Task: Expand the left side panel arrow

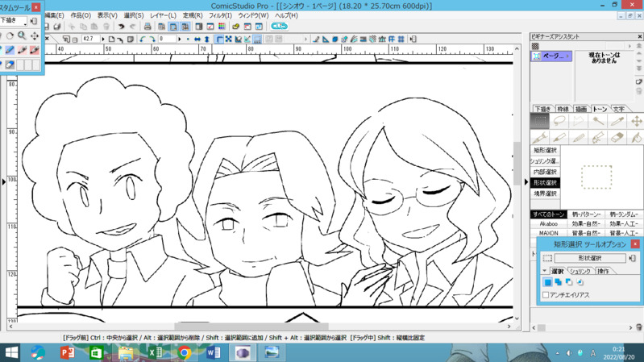Action: coord(4,181)
